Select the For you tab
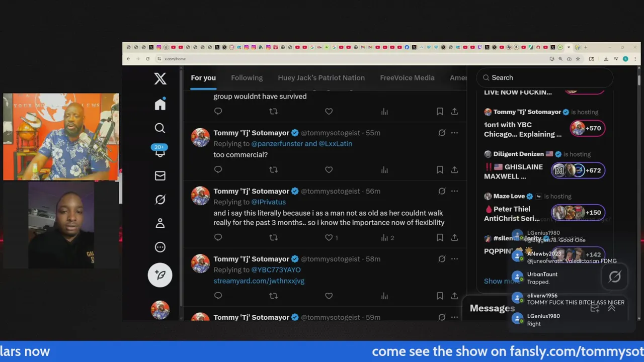The image size is (644, 362). click(203, 78)
